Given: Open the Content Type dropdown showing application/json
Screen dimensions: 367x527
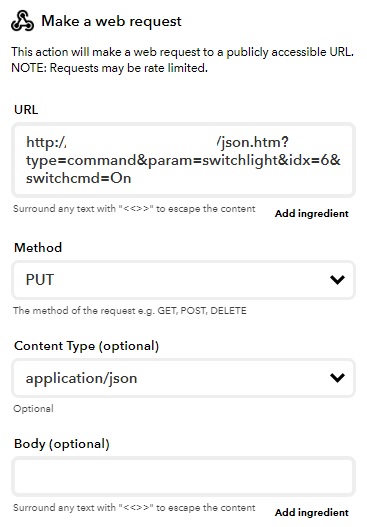Looking at the screenshot, I should click(184, 378).
